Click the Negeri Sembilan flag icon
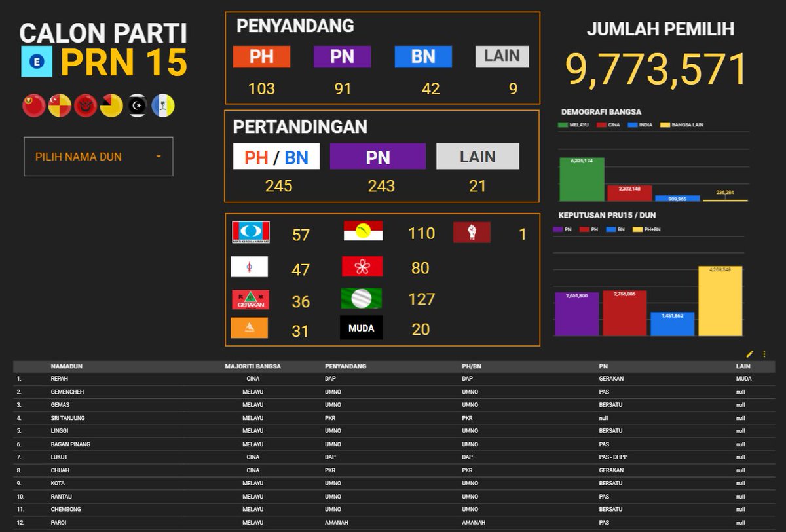Screen dimensions: 786x532 pos(111,105)
